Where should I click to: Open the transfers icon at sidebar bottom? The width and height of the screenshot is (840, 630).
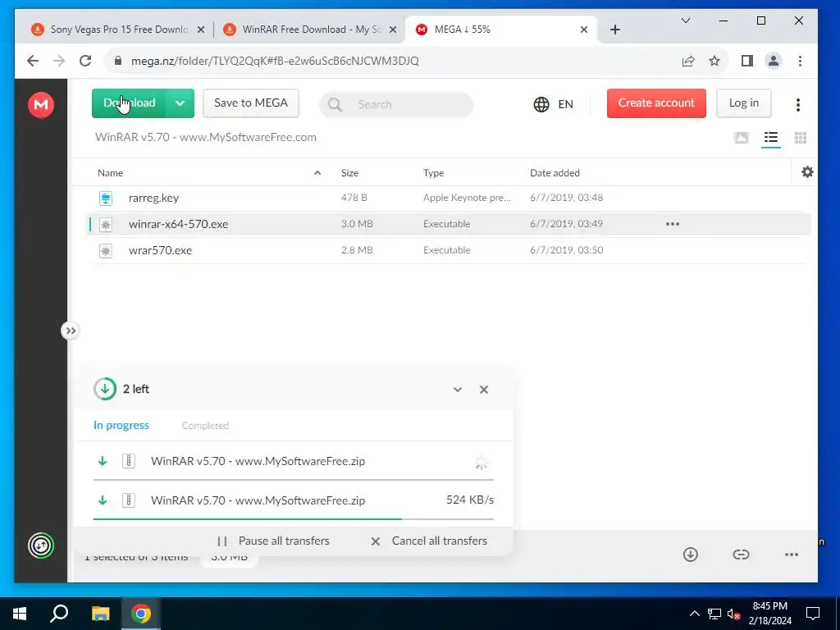[41, 546]
